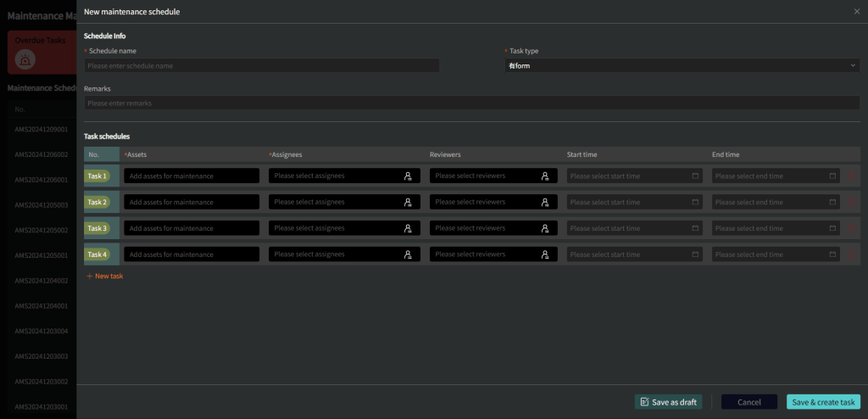
Task: Open the calendar icon for Task 1 start time
Action: pyautogui.click(x=695, y=176)
